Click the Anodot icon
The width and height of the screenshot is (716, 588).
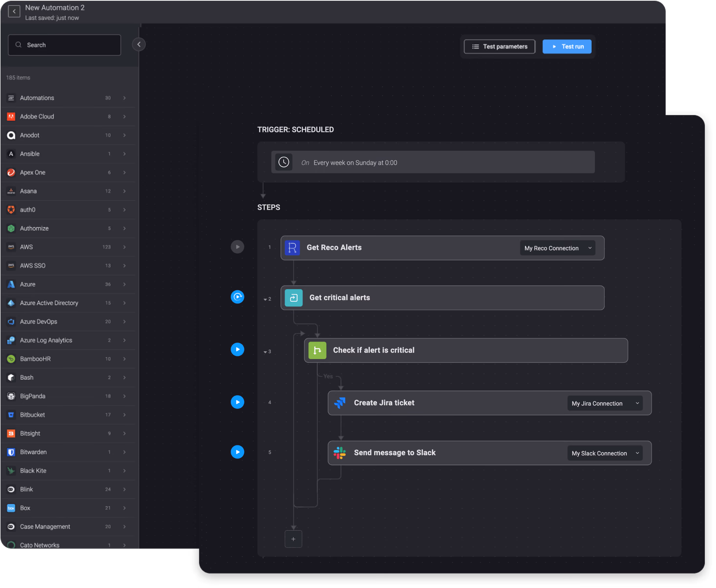coord(11,135)
